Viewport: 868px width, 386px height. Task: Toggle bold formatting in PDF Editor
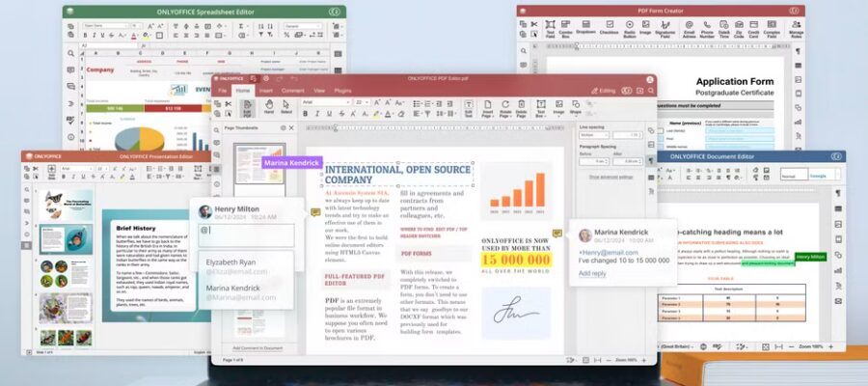coord(306,113)
